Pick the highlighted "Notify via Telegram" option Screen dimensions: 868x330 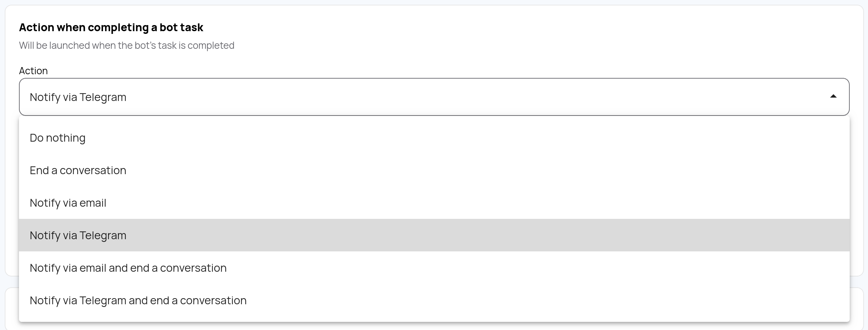tap(78, 235)
